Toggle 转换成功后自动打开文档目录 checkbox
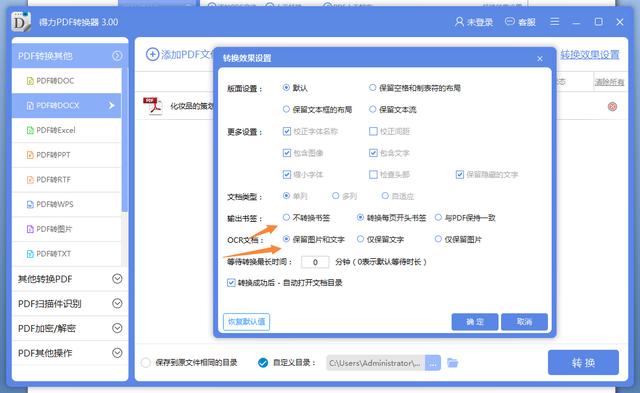Screen dimensions: 640x393 231,282
